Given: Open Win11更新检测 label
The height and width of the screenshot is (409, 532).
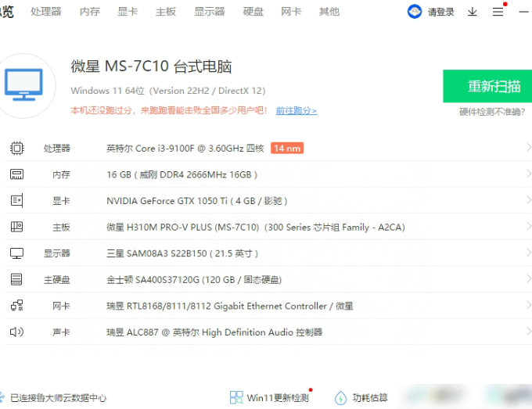Looking at the screenshot, I should [278, 398].
